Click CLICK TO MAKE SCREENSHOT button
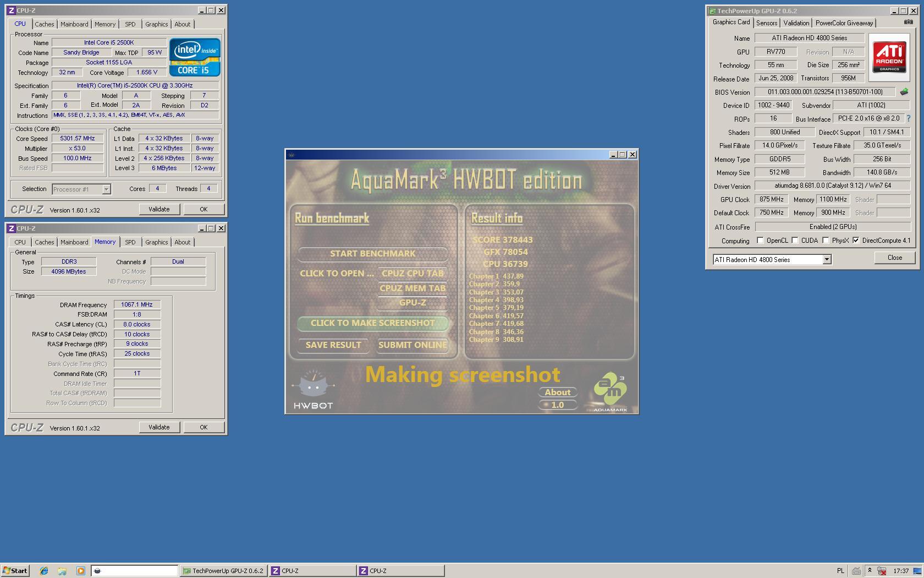 372,323
